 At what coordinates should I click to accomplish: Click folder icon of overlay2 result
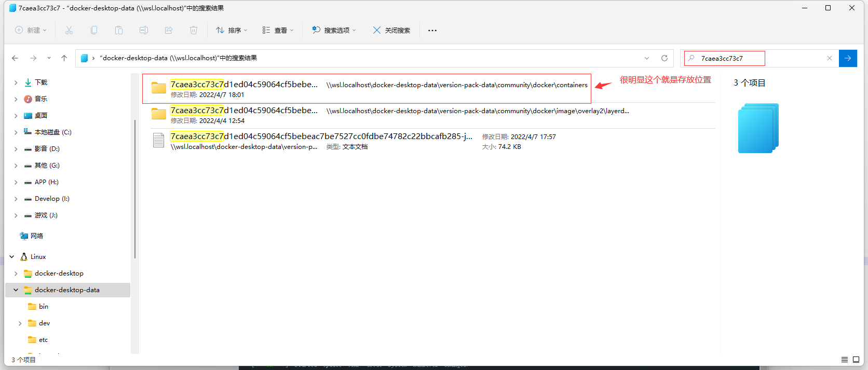pos(159,114)
